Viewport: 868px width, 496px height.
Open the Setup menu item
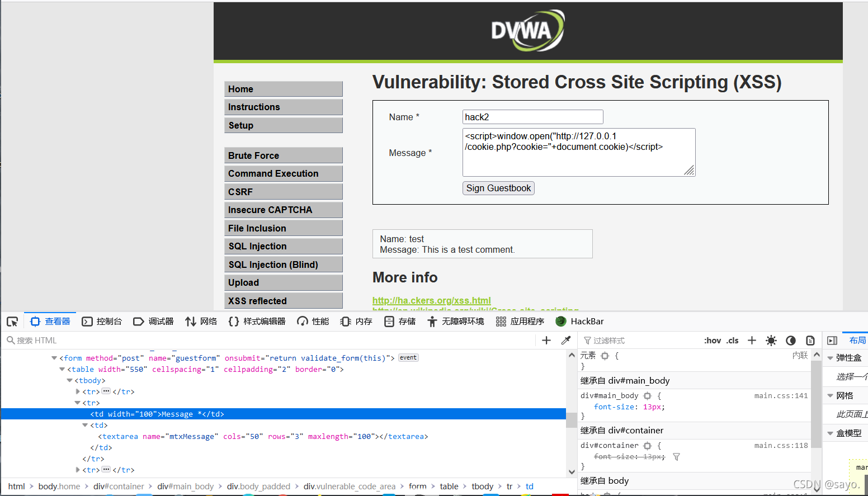point(284,125)
